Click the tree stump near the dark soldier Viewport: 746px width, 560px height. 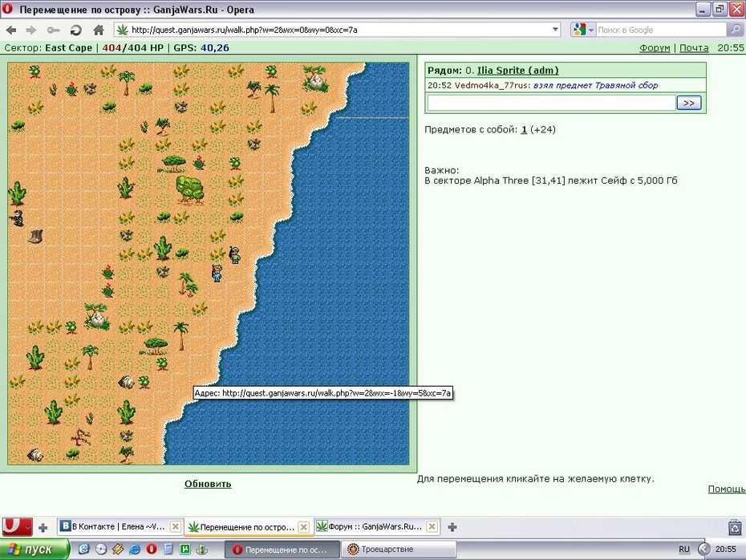(x=35, y=237)
